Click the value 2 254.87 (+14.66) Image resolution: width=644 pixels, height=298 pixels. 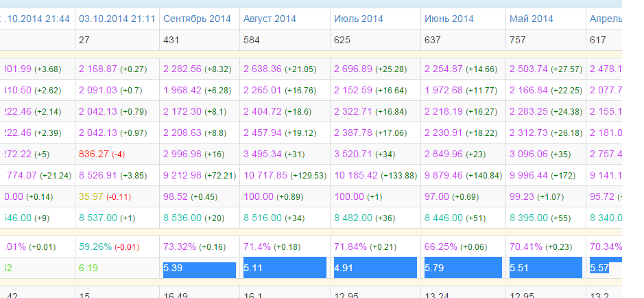[x=462, y=69]
